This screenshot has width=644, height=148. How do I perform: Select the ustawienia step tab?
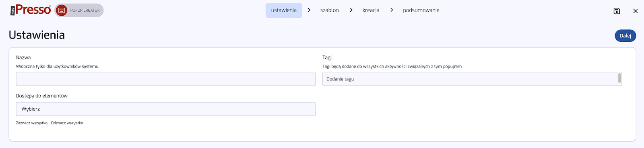coord(284,10)
